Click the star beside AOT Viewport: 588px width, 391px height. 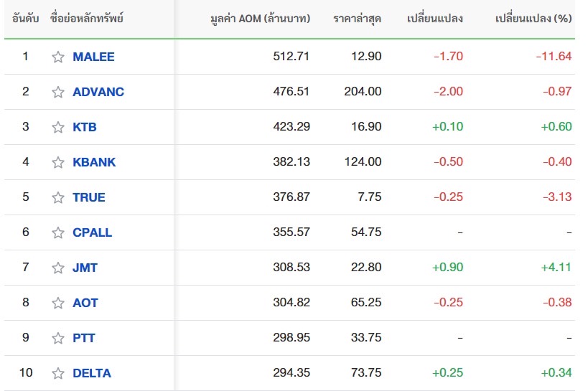pos(57,303)
